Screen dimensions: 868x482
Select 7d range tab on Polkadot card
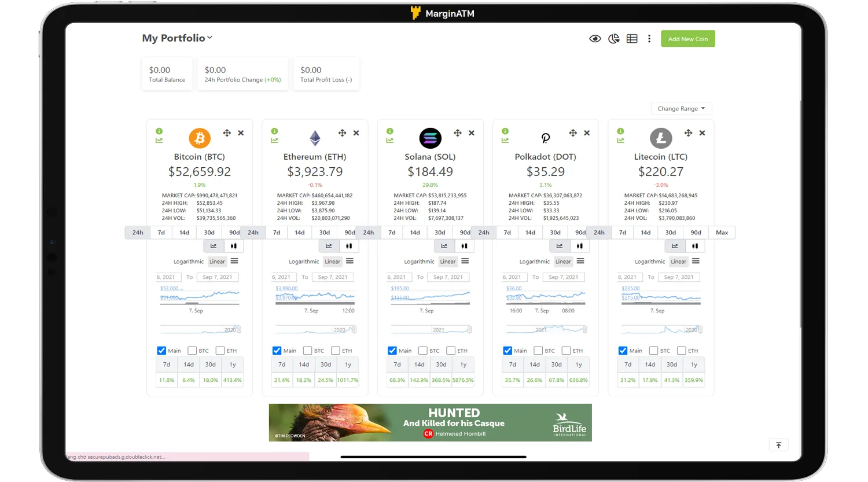pos(507,233)
